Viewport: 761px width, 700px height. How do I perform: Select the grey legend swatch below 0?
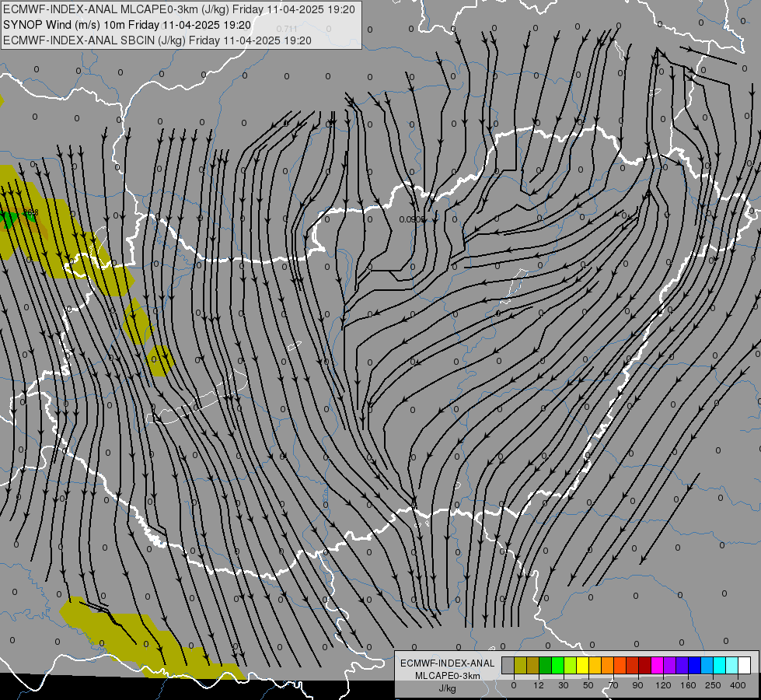[508, 665]
